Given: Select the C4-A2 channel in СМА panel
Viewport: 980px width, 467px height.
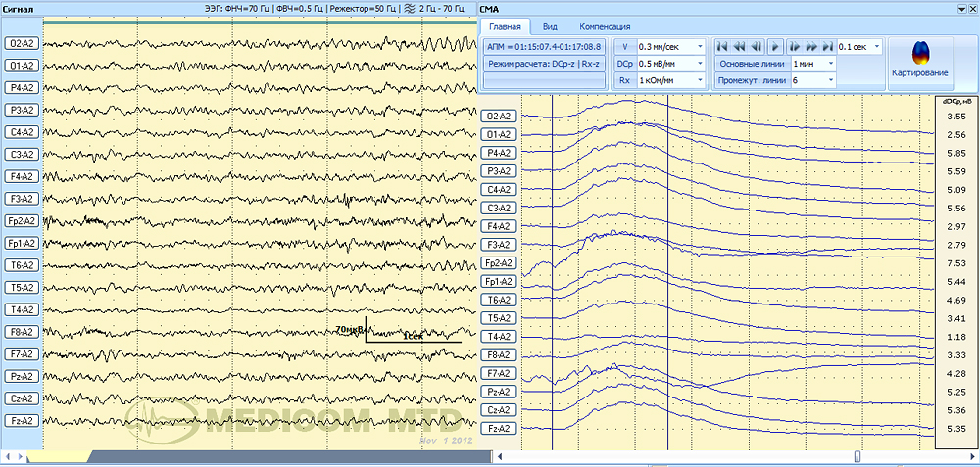Looking at the screenshot, I should point(500,189).
